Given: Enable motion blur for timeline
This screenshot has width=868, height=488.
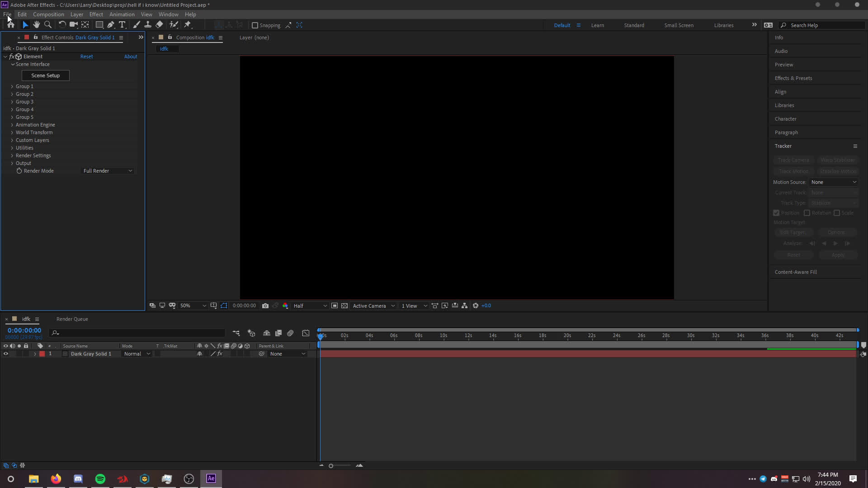Looking at the screenshot, I should (x=290, y=333).
